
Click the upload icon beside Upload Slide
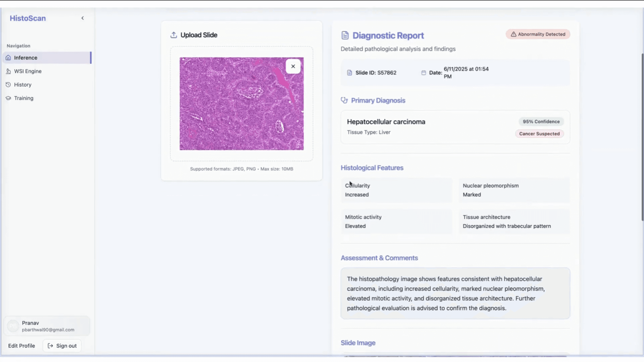(173, 35)
